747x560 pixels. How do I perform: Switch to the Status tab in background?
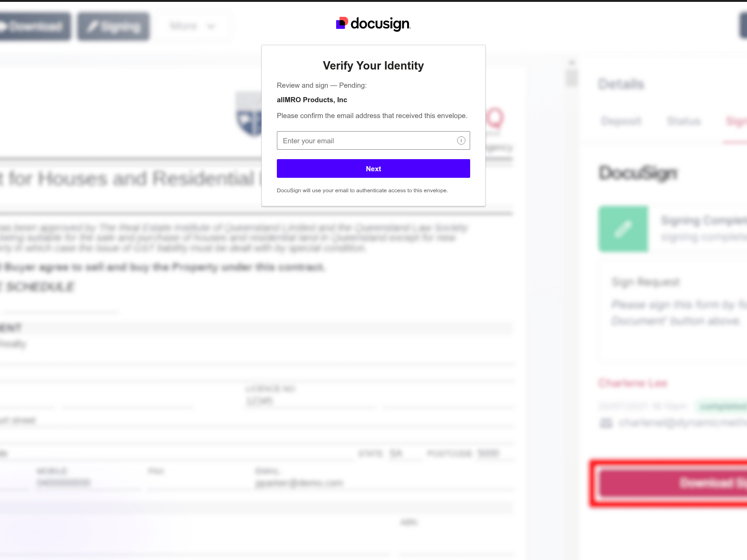[684, 121]
